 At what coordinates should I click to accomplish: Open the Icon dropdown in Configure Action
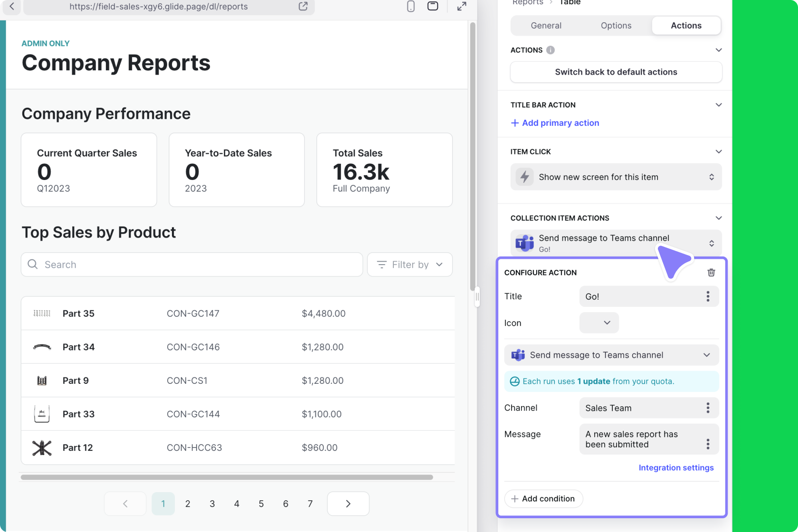pyautogui.click(x=599, y=323)
